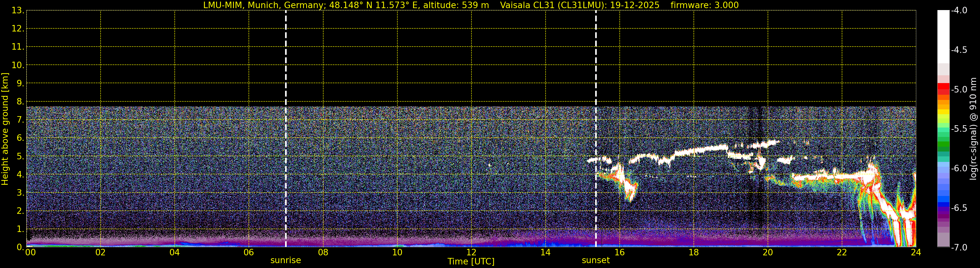Click the '08' time axis tick label
Viewport: 980px width, 268px height.
tap(323, 252)
